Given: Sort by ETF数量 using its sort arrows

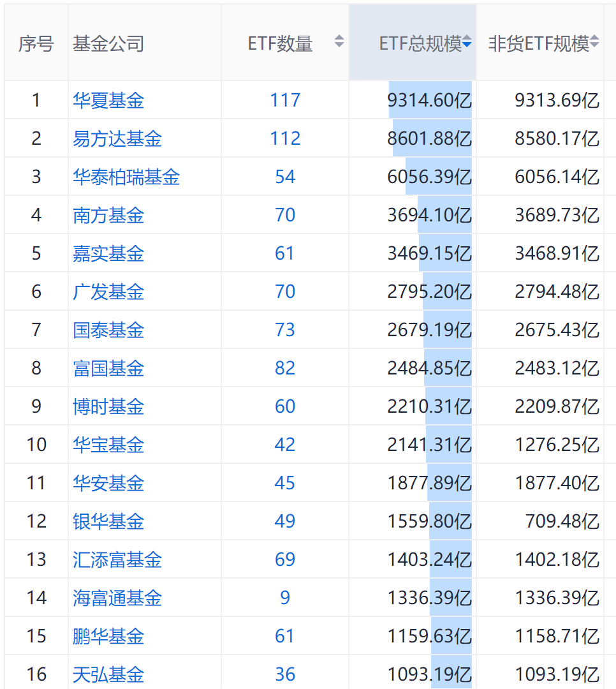Looking at the screenshot, I should pos(339,41).
